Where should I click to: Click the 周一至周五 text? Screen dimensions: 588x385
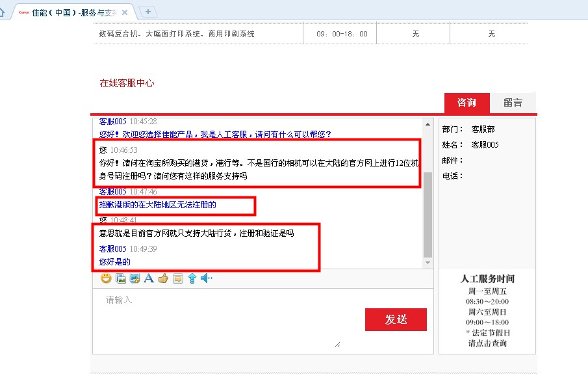tap(487, 291)
